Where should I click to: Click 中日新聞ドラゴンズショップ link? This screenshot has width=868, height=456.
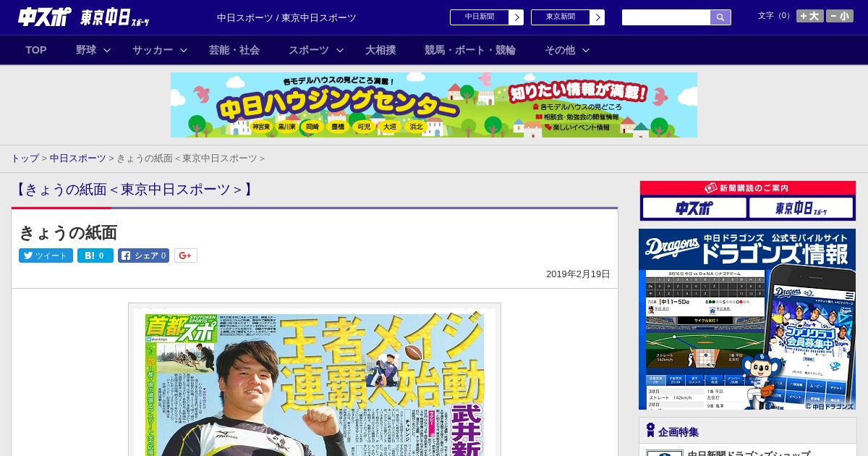point(749,453)
